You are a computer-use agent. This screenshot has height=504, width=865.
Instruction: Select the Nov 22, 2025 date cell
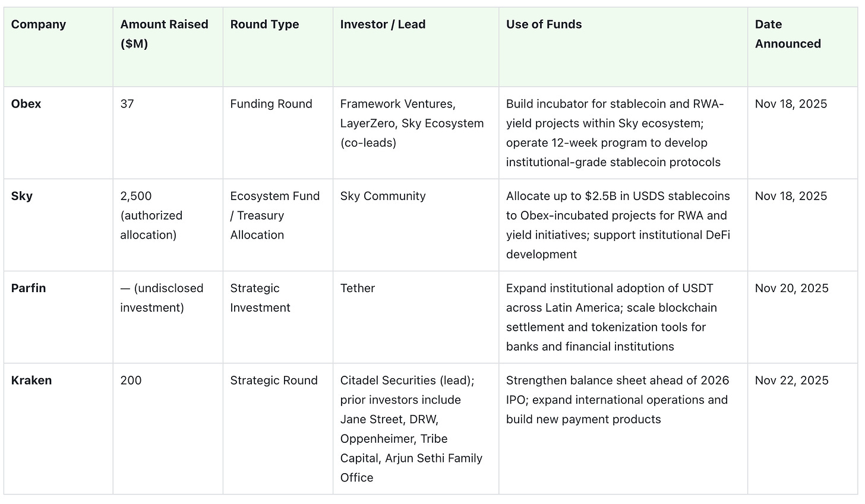tap(791, 381)
